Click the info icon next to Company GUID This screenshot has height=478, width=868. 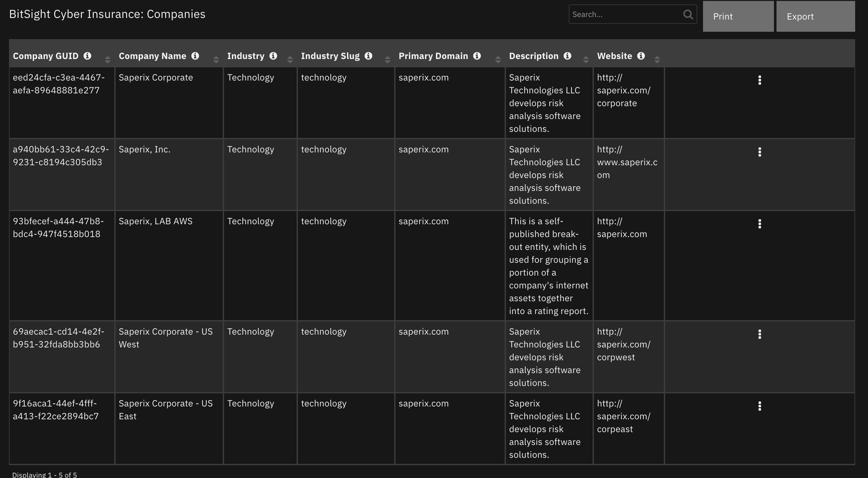(87, 56)
